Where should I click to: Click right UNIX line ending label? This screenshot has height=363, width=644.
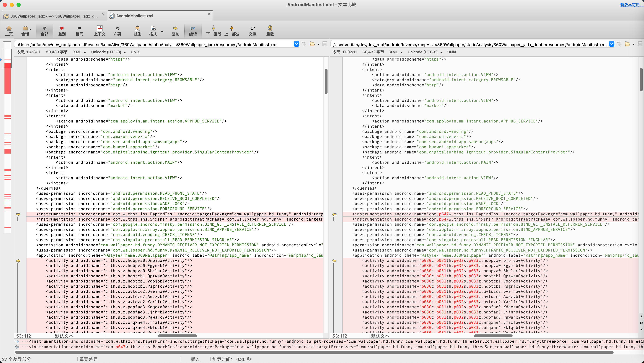pyautogui.click(x=452, y=52)
